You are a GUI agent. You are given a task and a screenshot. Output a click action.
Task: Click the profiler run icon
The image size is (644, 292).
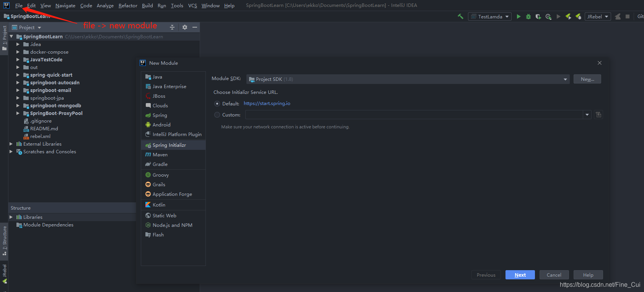coord(548,16)
